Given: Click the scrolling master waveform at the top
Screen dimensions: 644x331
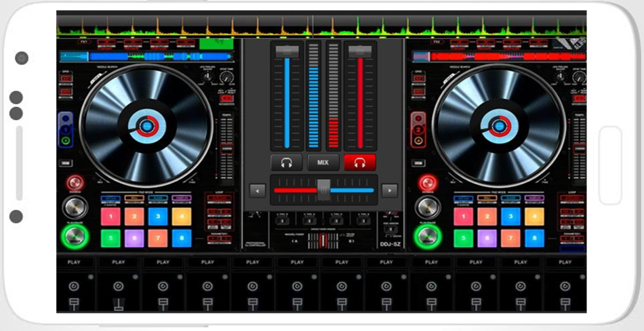Looking at the screenshot, I should point(321,26).
